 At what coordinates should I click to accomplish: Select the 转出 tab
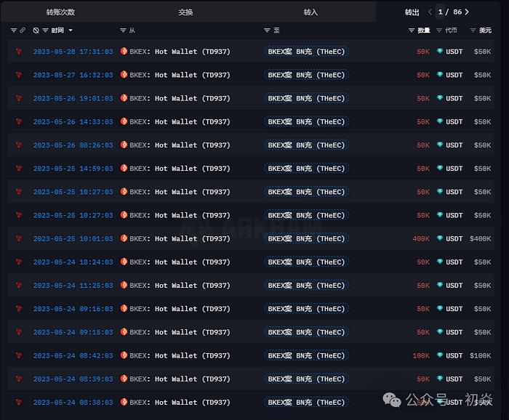(x=412, y=12)
